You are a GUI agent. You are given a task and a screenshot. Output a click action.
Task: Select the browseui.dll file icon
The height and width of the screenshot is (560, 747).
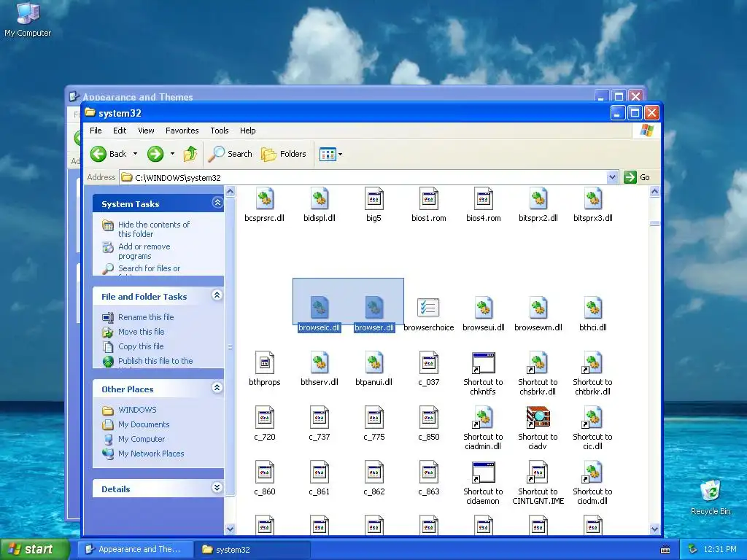[x=484, y=308]
